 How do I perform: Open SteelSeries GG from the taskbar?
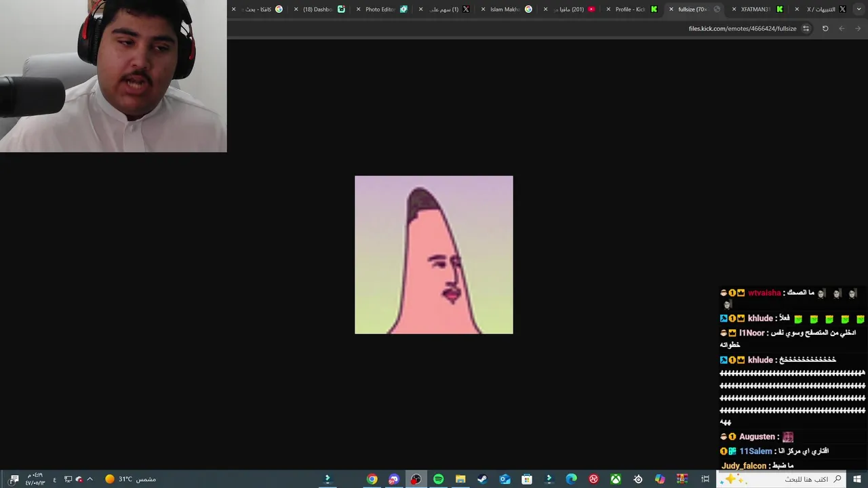click(637, 479)
